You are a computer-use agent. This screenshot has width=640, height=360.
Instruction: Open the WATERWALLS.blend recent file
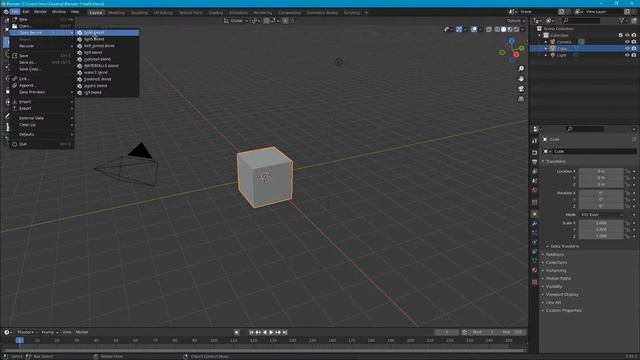coord(107,66)
